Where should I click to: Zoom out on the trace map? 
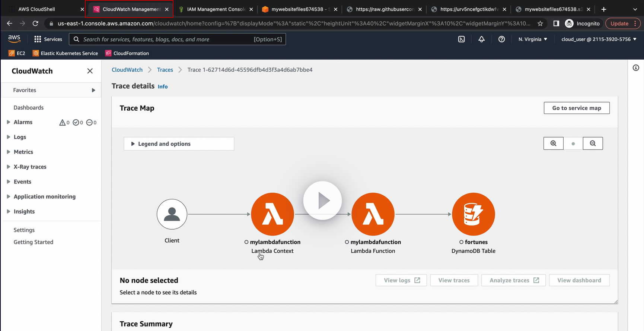593,144
